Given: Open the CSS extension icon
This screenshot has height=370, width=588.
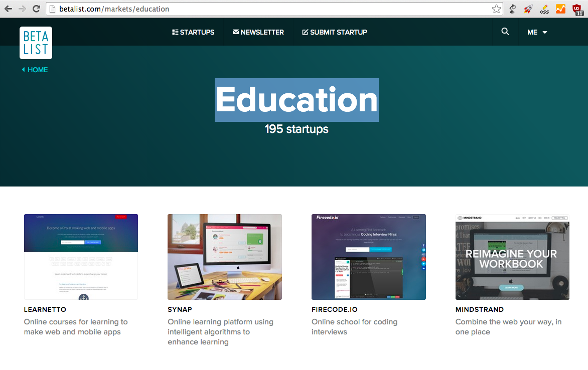Looking at the screenshot, I should (544, 9).
